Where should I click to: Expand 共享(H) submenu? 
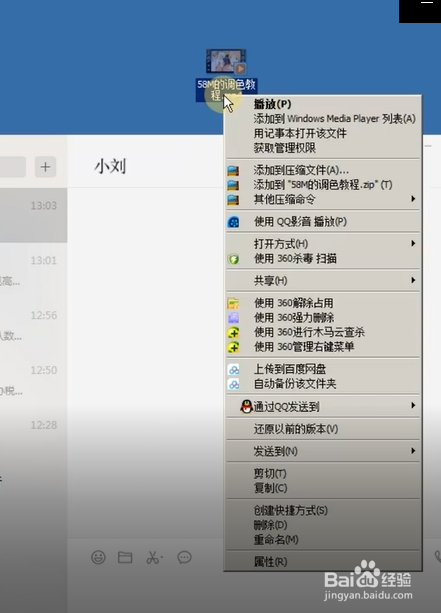pyautogui.click(x=323, y=280)
